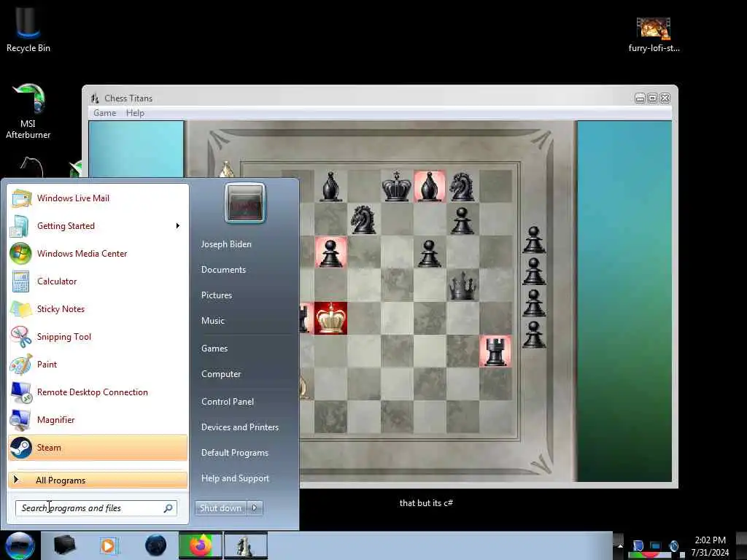This screenshot has height=560, width=747.
Task: Open Windows Live Mail from Start menu
Action: [x=98, y=198]
